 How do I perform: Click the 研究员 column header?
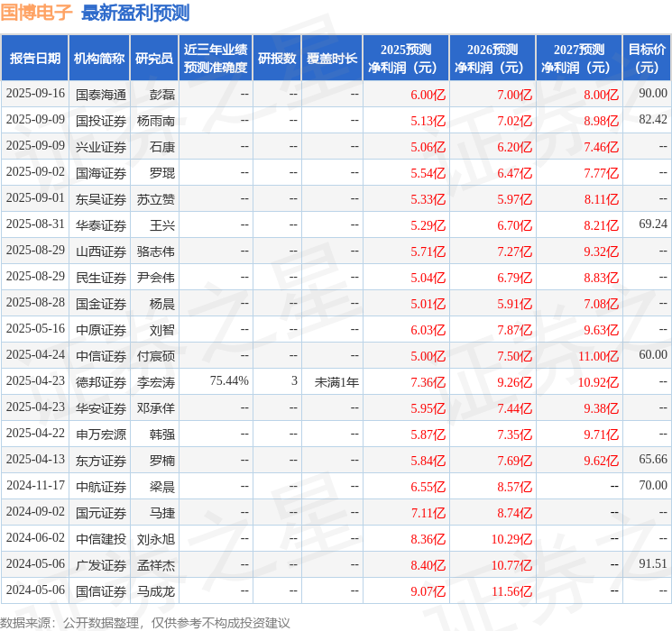[x=154, y=59]
